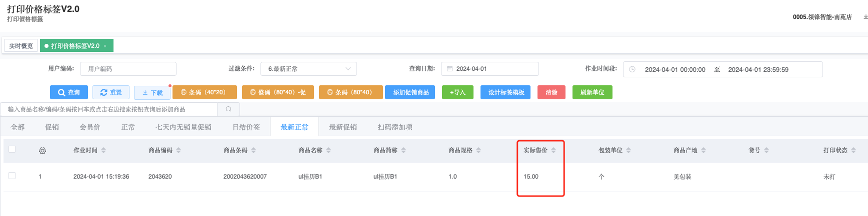Toggle the select-all header checkbox
The width and height of the screenshot is (868, 216).
point(12,149)
